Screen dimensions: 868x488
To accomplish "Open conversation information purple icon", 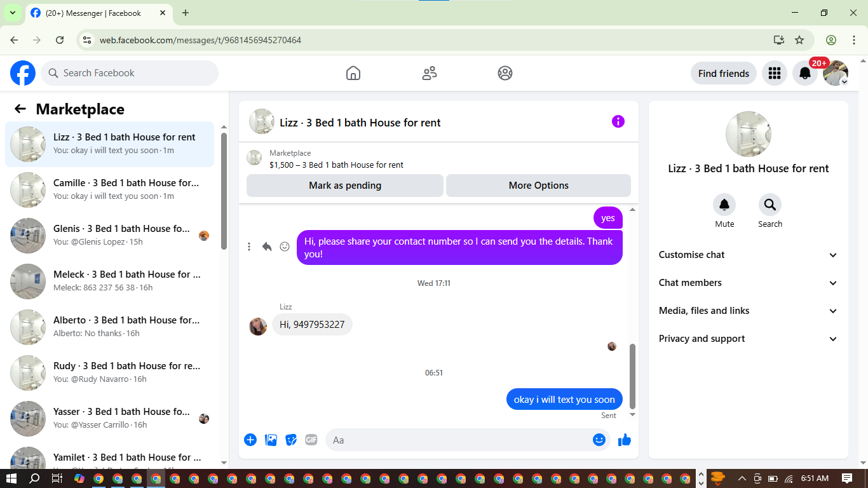I will tap(618, 121).
